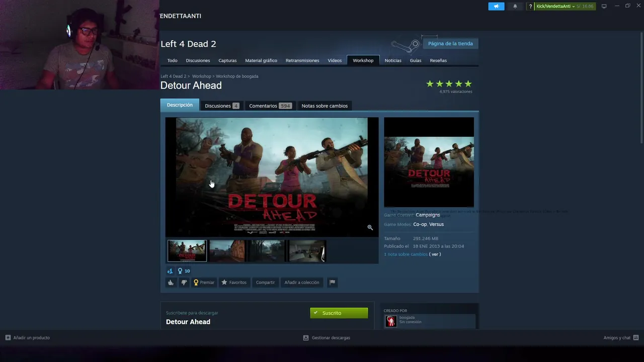Screen dimensions: 644x362
Task: Click the large Detour Ahead preview image
Action: point(272,177)
